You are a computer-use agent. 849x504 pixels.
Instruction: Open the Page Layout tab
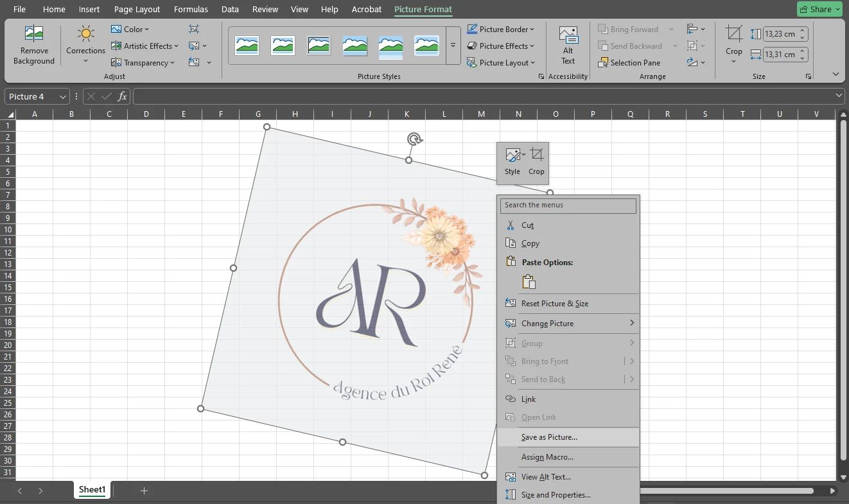pos(137,9)
